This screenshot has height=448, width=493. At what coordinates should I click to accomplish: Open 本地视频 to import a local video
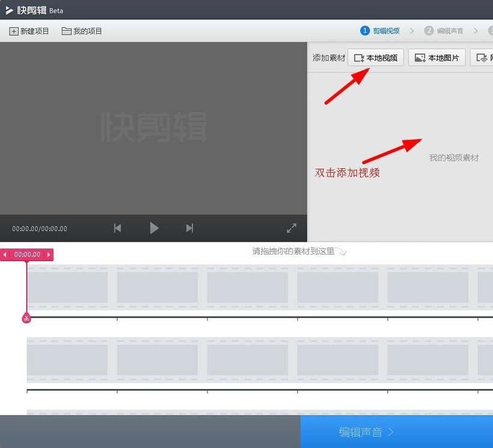click(376, 57)
